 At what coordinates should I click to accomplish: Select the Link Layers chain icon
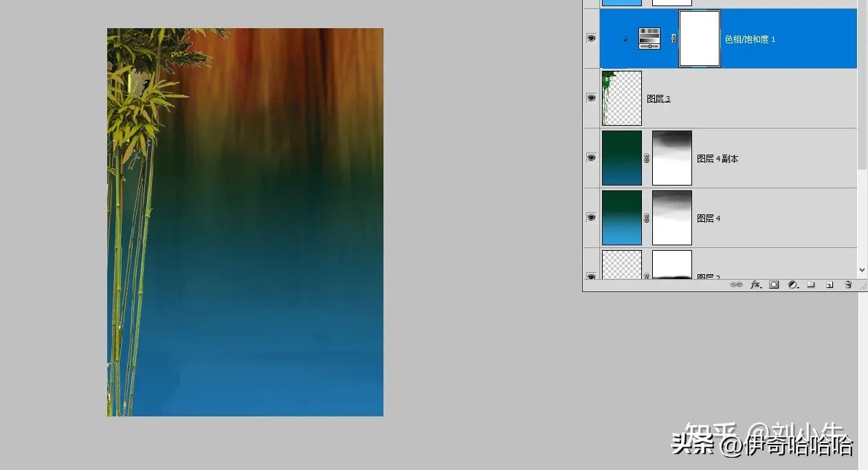click(x=736, y=284)
